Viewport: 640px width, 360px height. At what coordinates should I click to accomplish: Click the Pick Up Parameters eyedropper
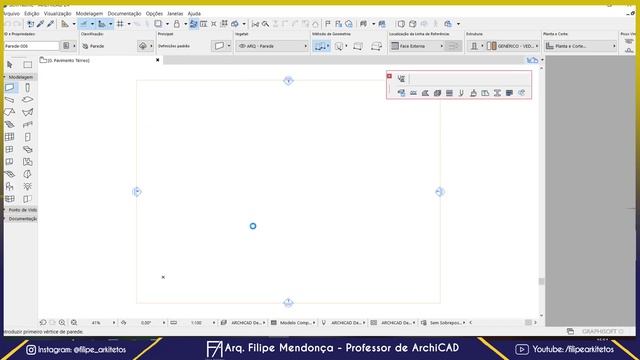(x=40, y=24)
